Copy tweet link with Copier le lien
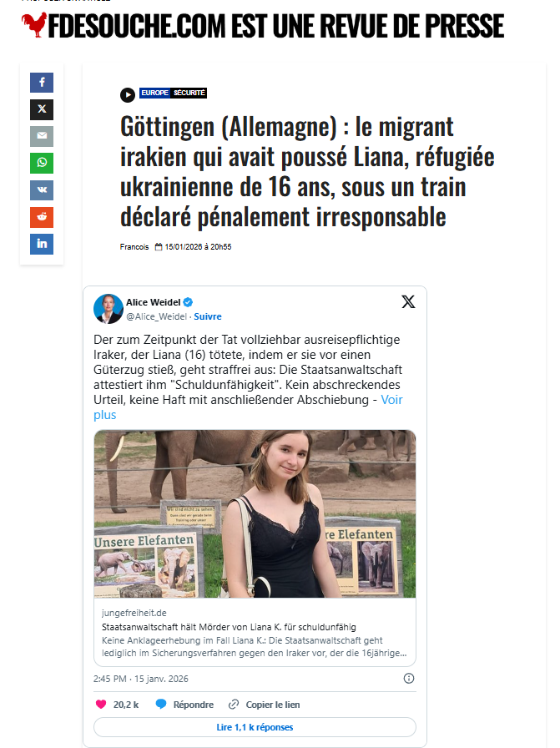This screenshot has width=560, height=748. 265,704
